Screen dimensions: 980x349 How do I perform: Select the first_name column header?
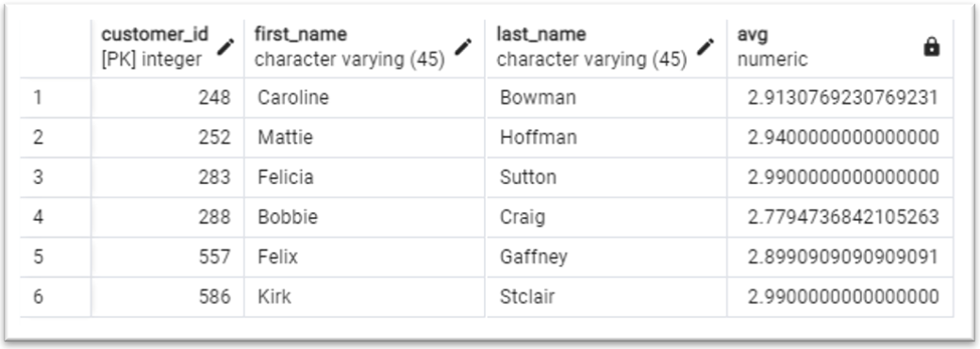coord(365,47)
